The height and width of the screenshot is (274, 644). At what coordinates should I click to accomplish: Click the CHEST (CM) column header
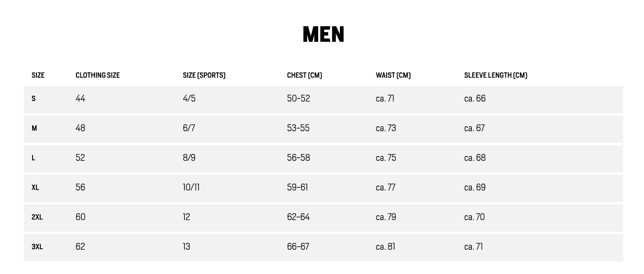[304, 75]
